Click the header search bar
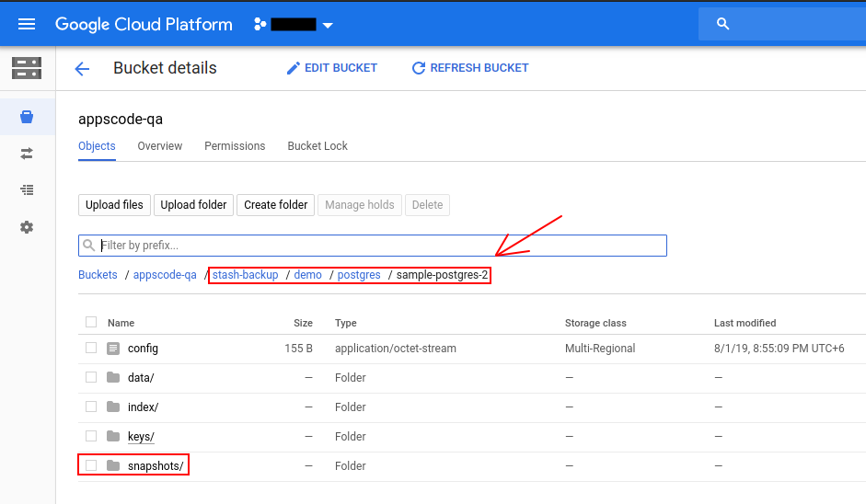The width and height of the screenshot is (866, 504). pyautogui.click(x=782, y=24)
